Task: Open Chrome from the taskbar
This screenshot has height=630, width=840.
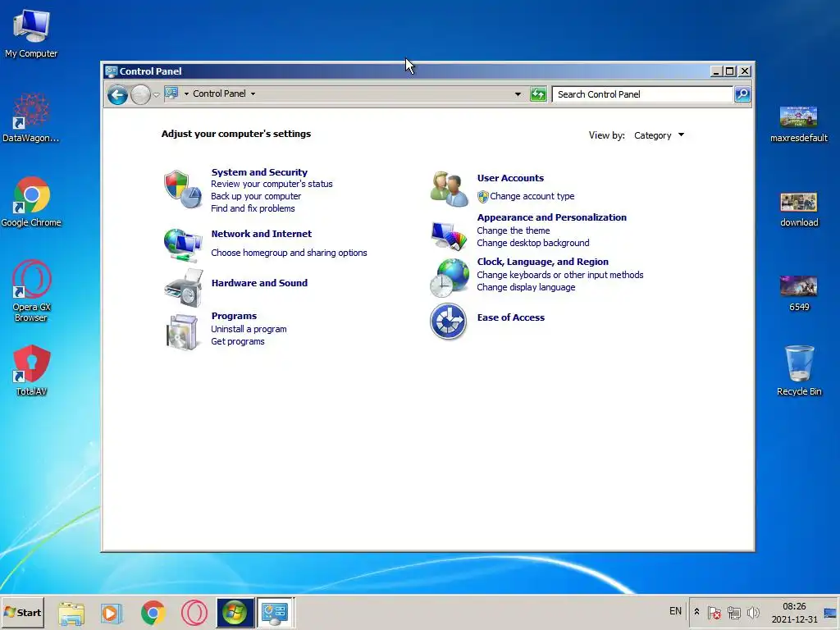Action: [153, 612]
